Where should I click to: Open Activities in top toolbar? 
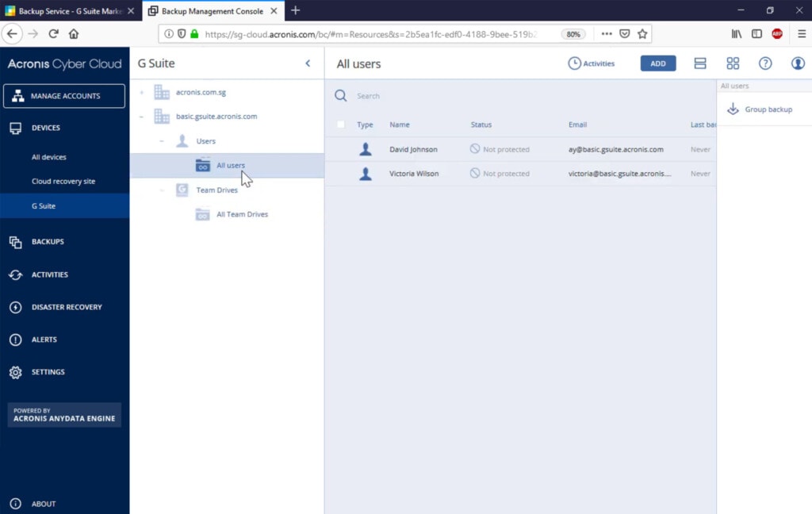click(x=592, y=63)
